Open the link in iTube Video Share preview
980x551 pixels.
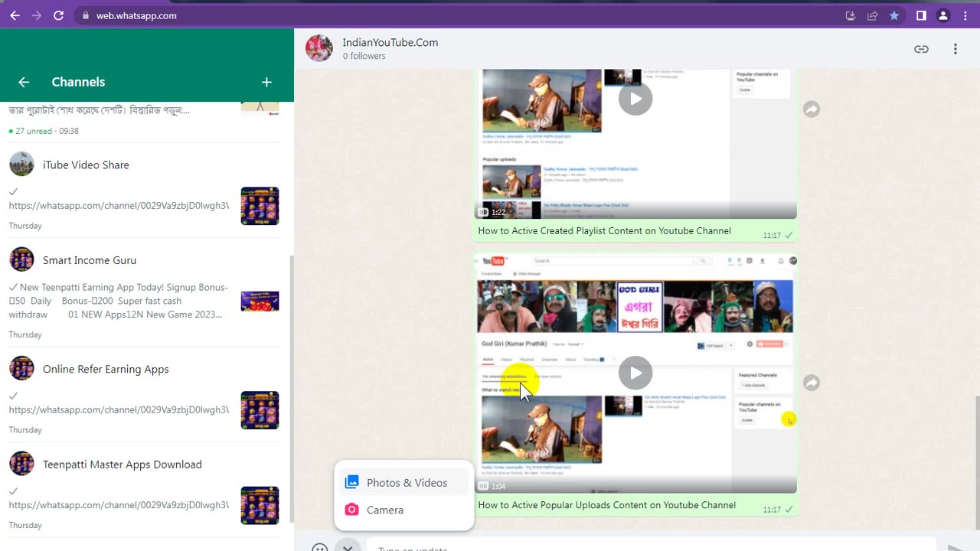[119, 206]
